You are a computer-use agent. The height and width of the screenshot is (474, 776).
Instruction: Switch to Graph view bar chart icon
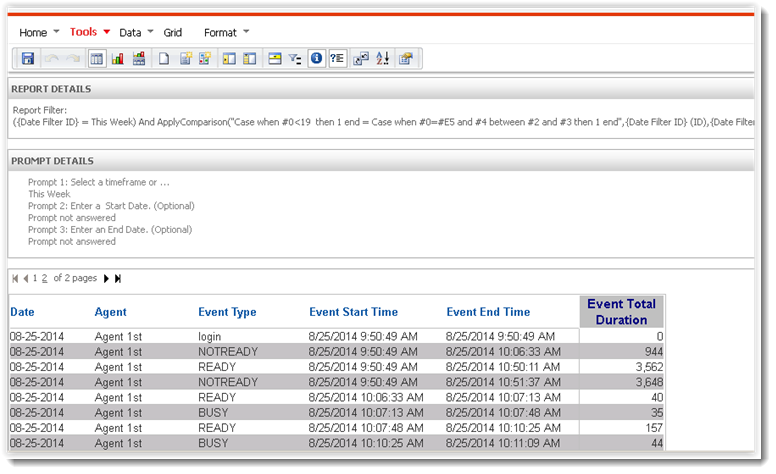117,59
